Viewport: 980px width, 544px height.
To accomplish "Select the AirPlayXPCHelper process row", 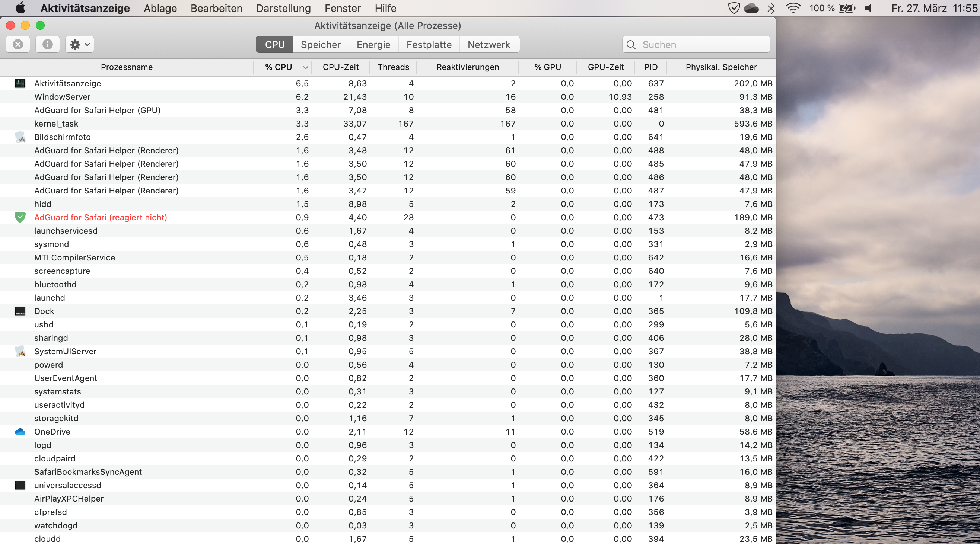I will (x=388, y=498).
